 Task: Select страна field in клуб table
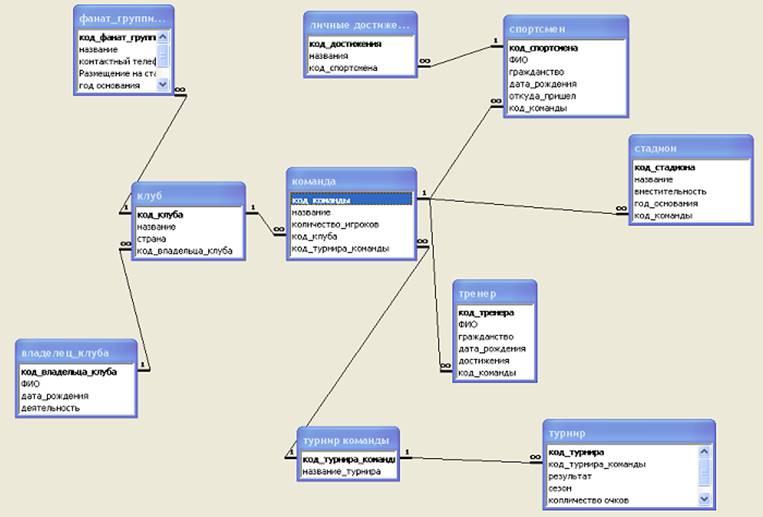click(x=152, y=239)
